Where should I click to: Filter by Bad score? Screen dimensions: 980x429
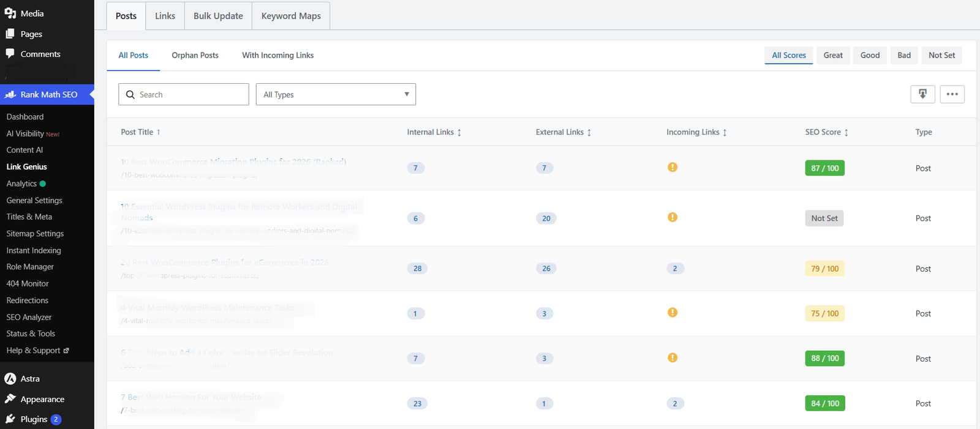pos(904,55)
